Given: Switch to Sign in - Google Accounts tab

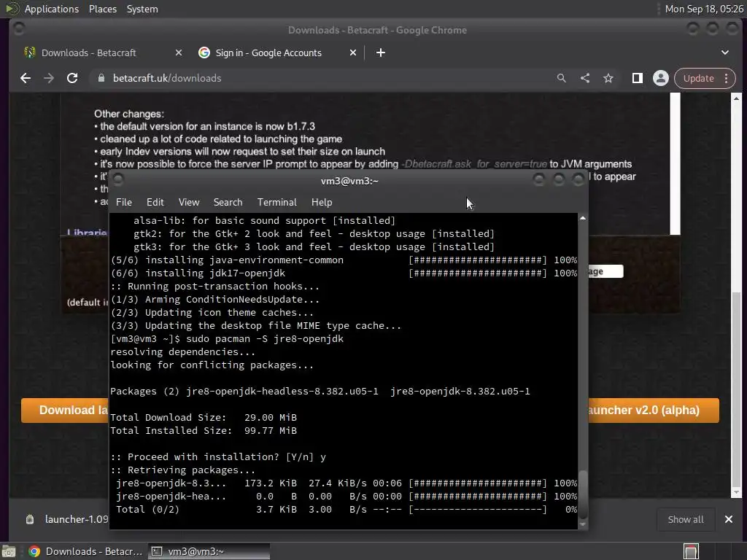Looking at the screenshot, I should (x=268, y=52).
